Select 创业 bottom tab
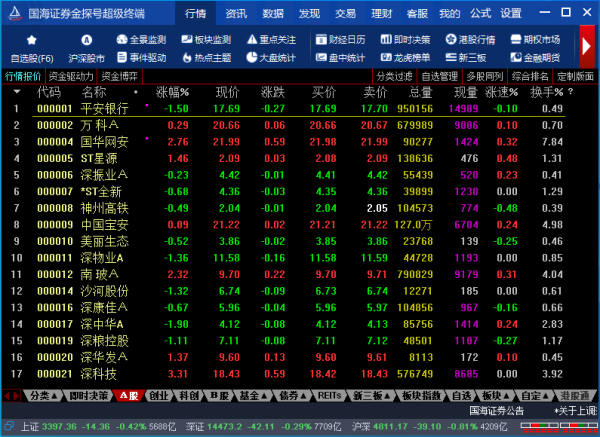This screenshot has width=600, height=437. click(x=159, y=396)
